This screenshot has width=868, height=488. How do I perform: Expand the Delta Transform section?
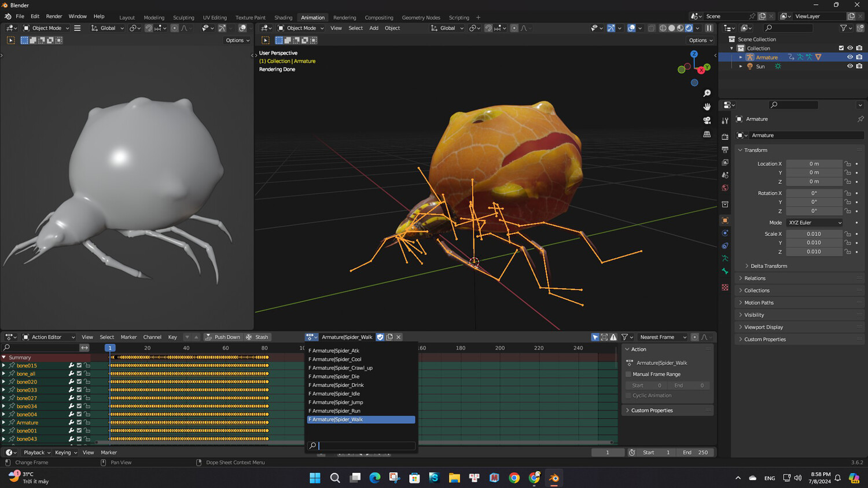768,266
